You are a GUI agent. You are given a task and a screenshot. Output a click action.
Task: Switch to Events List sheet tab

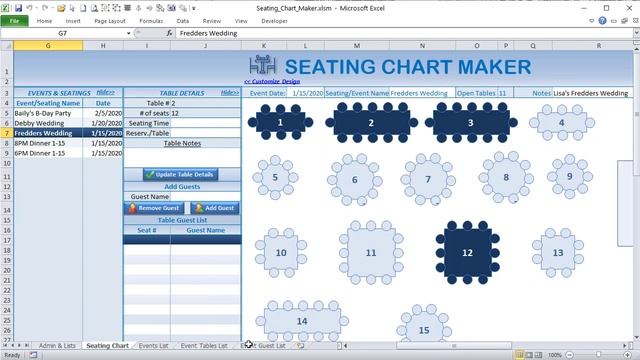(x=153, y=345)
